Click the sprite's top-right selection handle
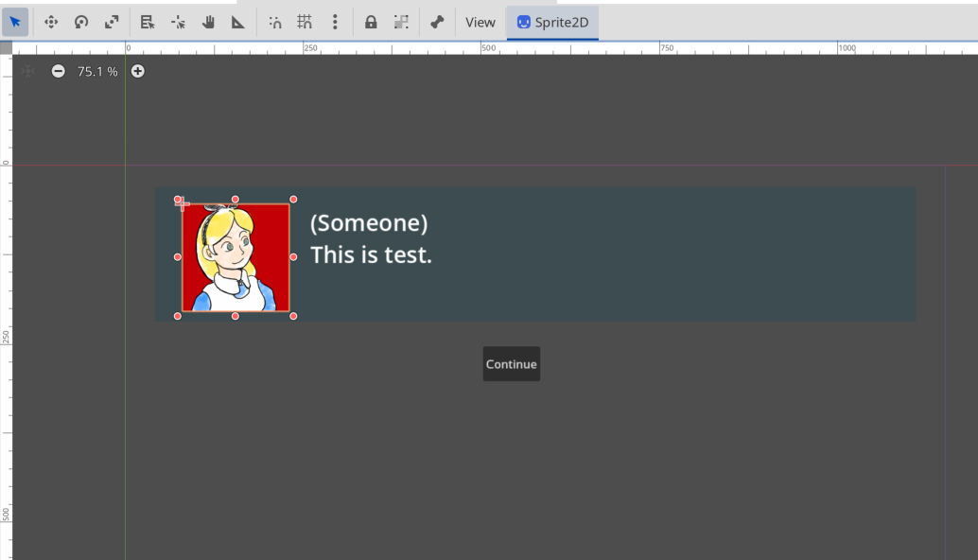 coord(293,200)
